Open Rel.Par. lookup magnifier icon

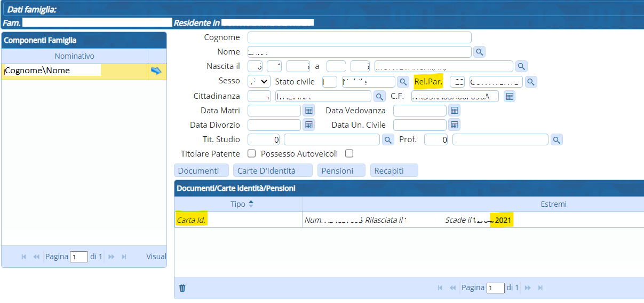(x=530, y=82)
